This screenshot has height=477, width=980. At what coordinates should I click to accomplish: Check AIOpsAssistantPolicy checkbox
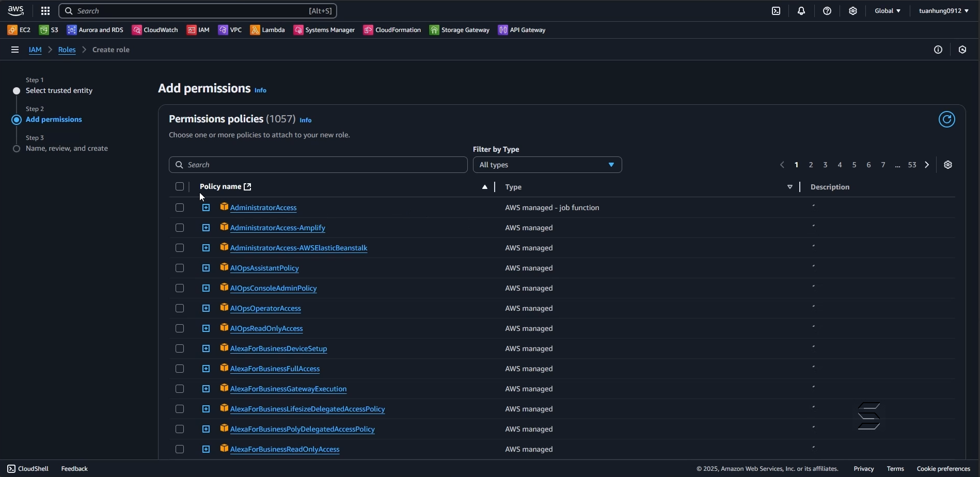tap(180, 268)
